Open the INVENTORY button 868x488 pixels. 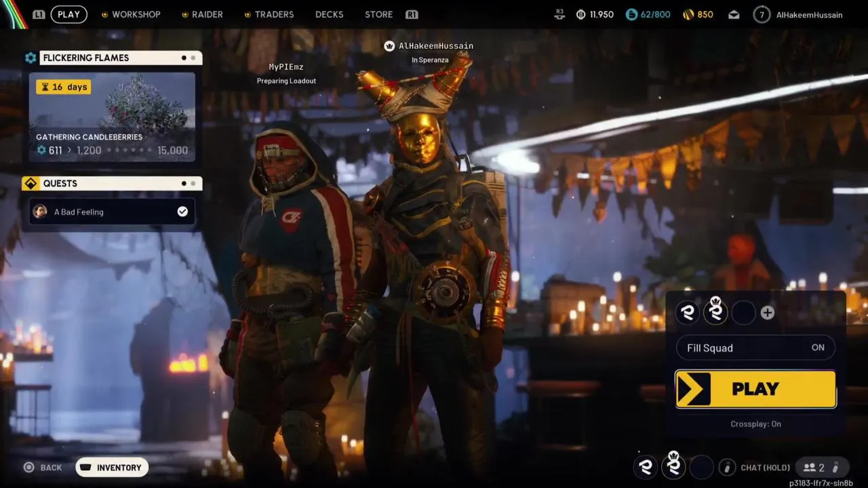click(x=112, y=468)
